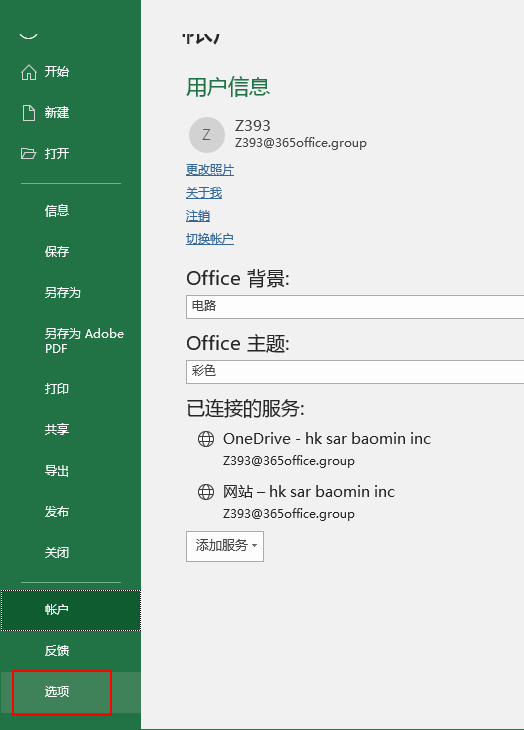Open the Office 背景 dropdown showing 电路
This screenshot has width=524, height=730.
(355, 307)
